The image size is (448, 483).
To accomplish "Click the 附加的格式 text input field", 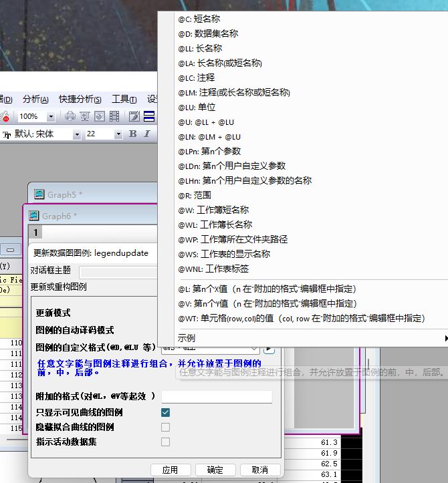I will point(217,397).
